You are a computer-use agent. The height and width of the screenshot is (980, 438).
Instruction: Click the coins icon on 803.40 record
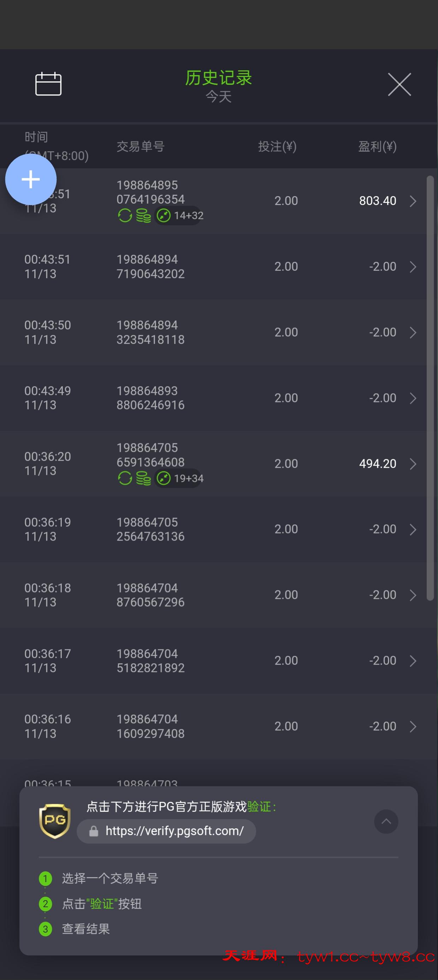[x=143, y=216]
